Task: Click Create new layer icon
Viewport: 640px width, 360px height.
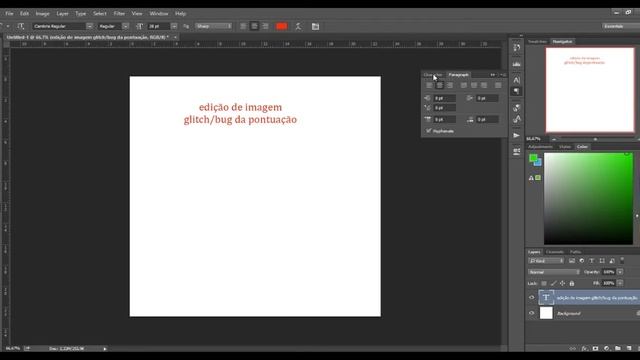Action: coord(629,349)
